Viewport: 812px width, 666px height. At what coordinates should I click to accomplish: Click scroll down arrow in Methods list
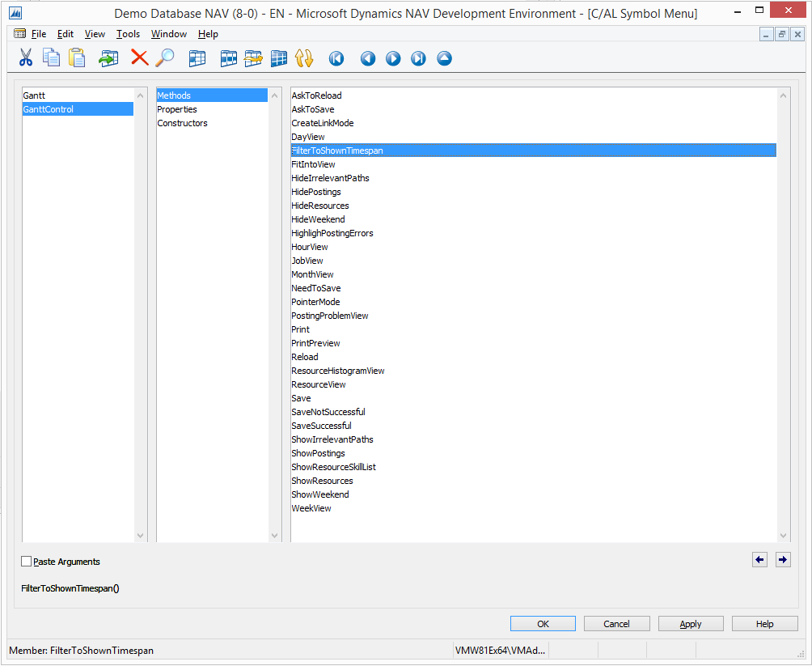coord(274,536)
